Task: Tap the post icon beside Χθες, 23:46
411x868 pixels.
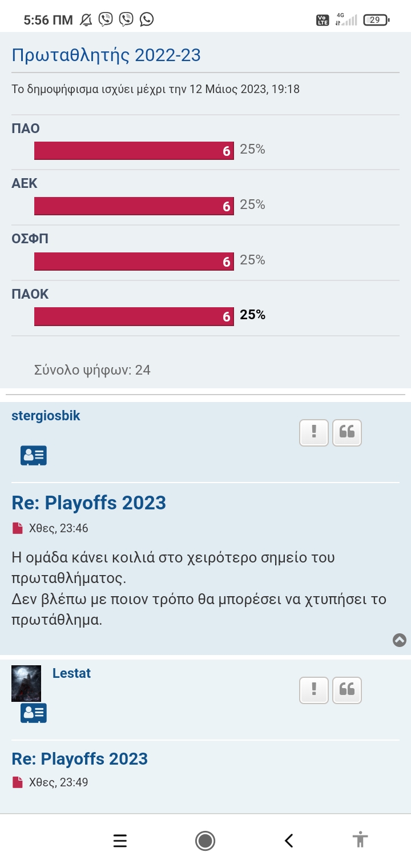Action: pyautogui.click(x=18, y=528)
